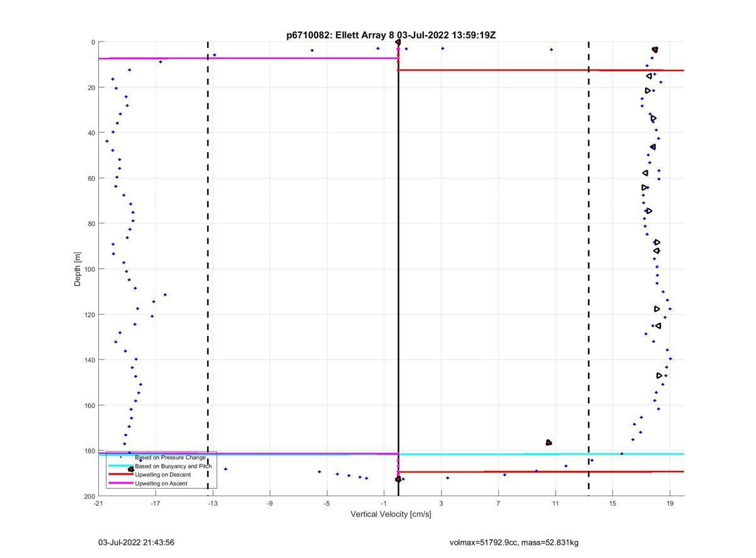The width and height of the screenshot is (756, 558).
Task: Click the triangle marker near 118 m depth
Action: coord(657,309)
